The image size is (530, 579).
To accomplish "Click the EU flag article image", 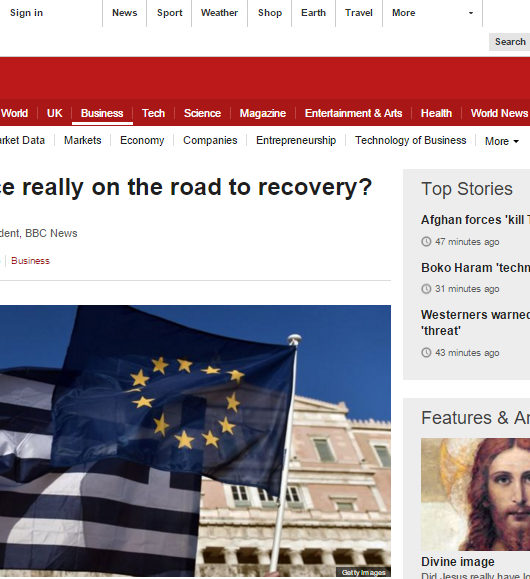I will (x=195, y=441).
